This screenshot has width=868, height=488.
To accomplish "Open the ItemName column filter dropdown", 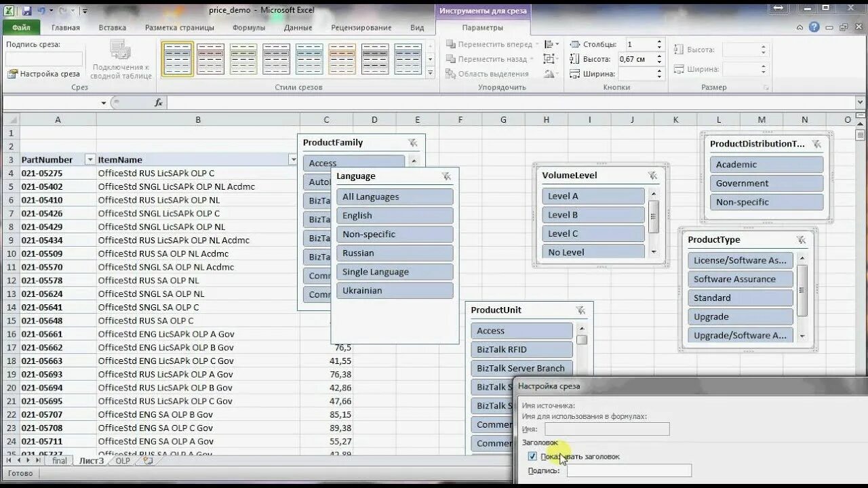I will point(293,159).
